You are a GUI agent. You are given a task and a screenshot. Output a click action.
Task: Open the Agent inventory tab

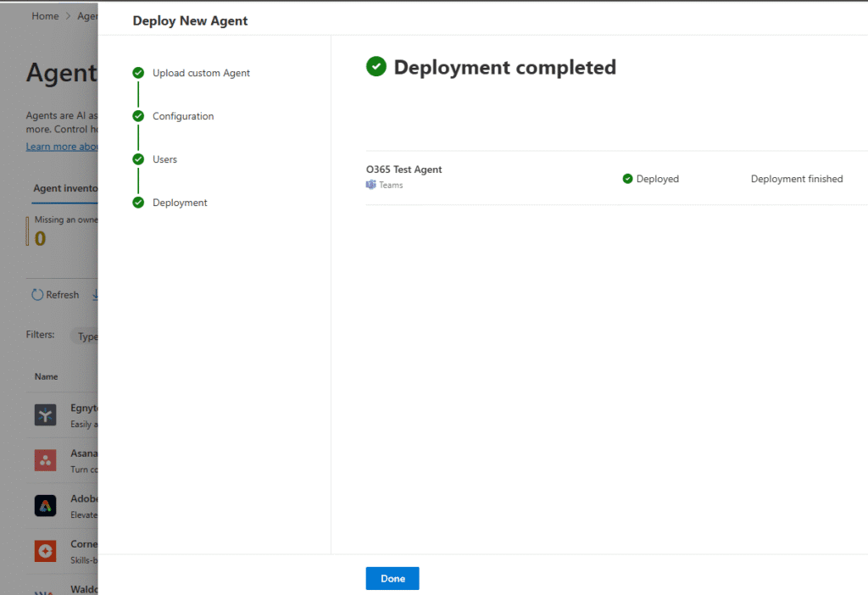(x=66, y=188)
